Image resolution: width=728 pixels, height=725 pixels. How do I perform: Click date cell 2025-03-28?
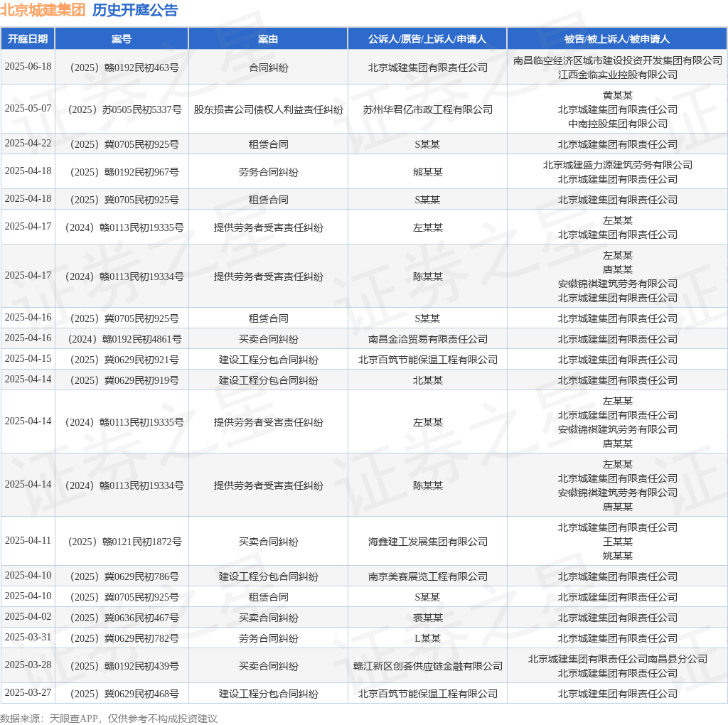click(x=28, y=665)
